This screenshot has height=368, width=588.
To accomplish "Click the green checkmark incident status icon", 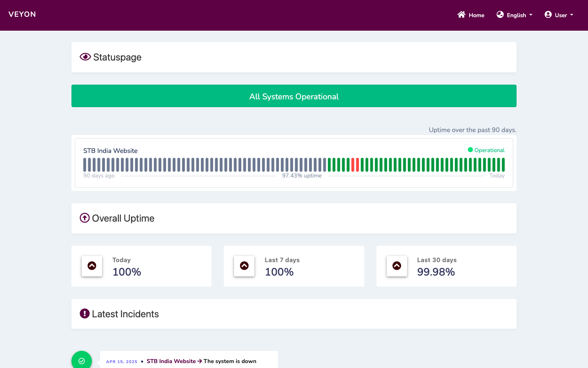I will [x=82, y=360].
